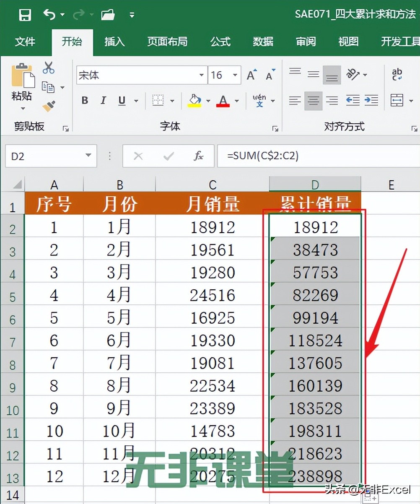
Task: Open the 字体 group dialog launcher
Action: (x=276, y=129)
